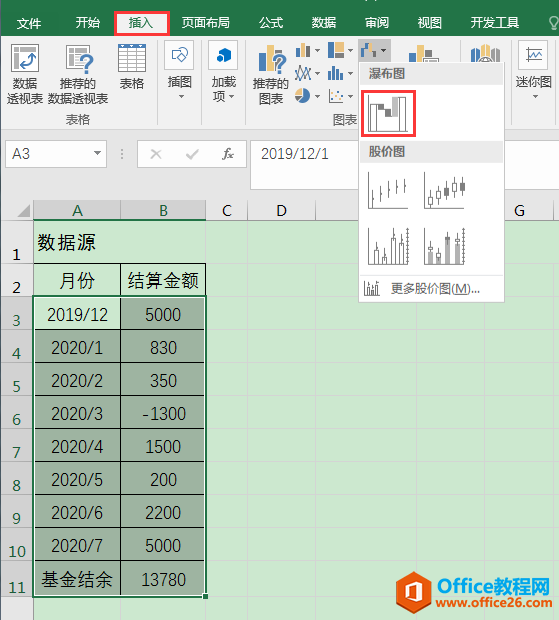Select column D header

click(x=281, y=210)
